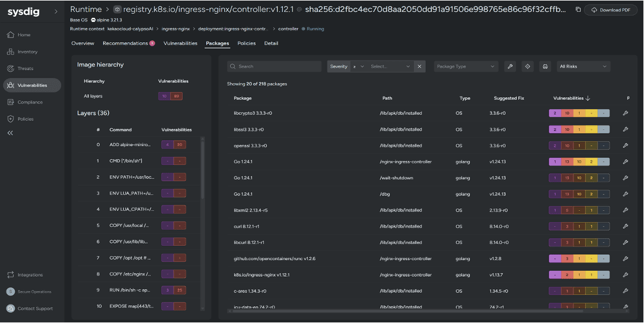Click the curl 8.12.1-r1 package name

click(x=247, y=226)
